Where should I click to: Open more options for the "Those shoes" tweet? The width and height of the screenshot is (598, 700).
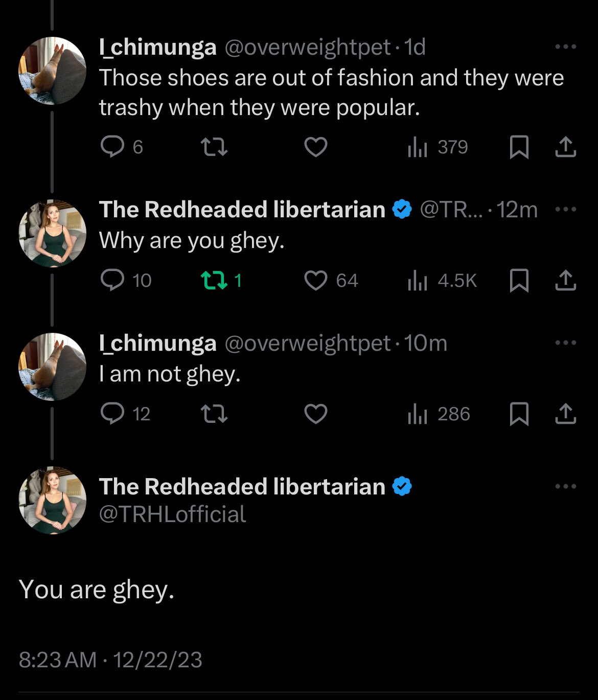[566, 47]
